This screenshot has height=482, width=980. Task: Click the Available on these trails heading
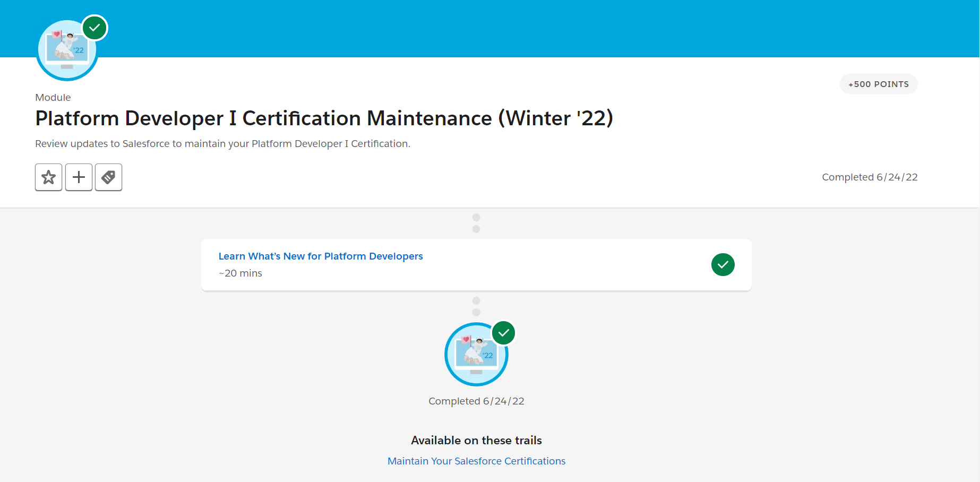click(x=476, y=441)
